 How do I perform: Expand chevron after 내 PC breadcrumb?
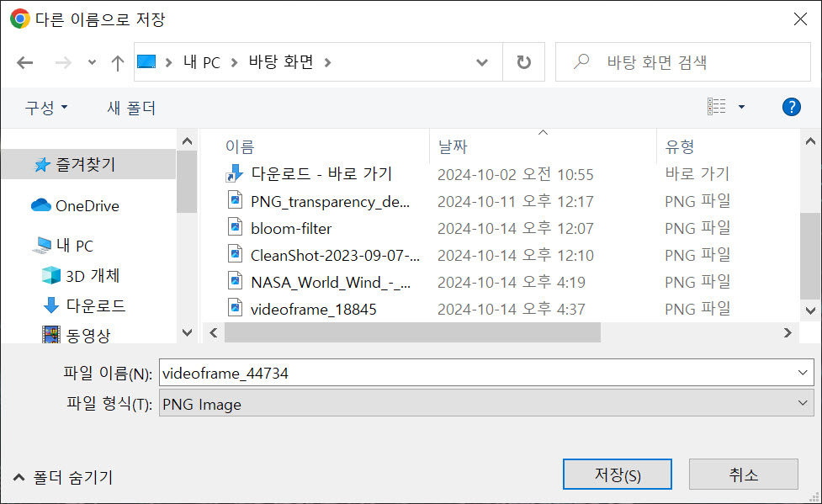(x=235, y=62)
